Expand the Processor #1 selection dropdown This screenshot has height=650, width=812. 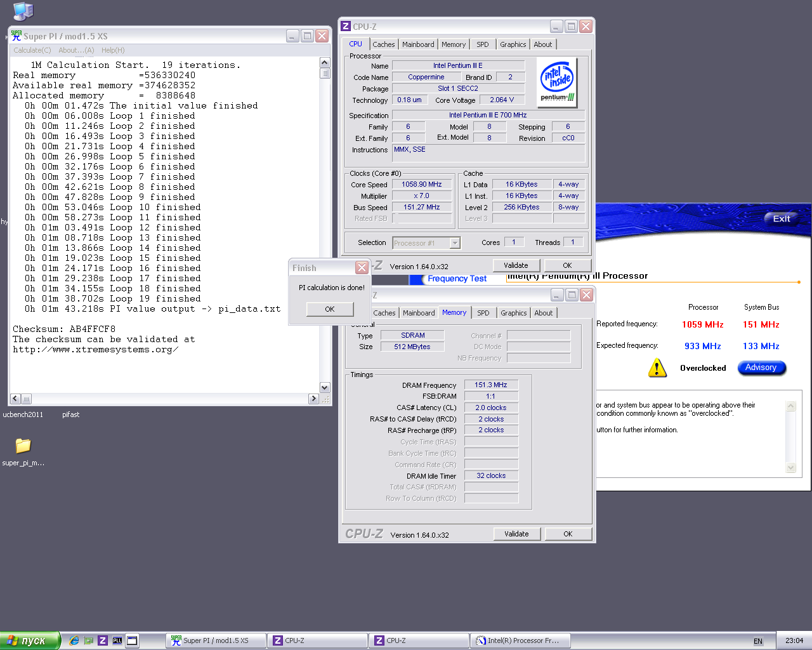455,243
